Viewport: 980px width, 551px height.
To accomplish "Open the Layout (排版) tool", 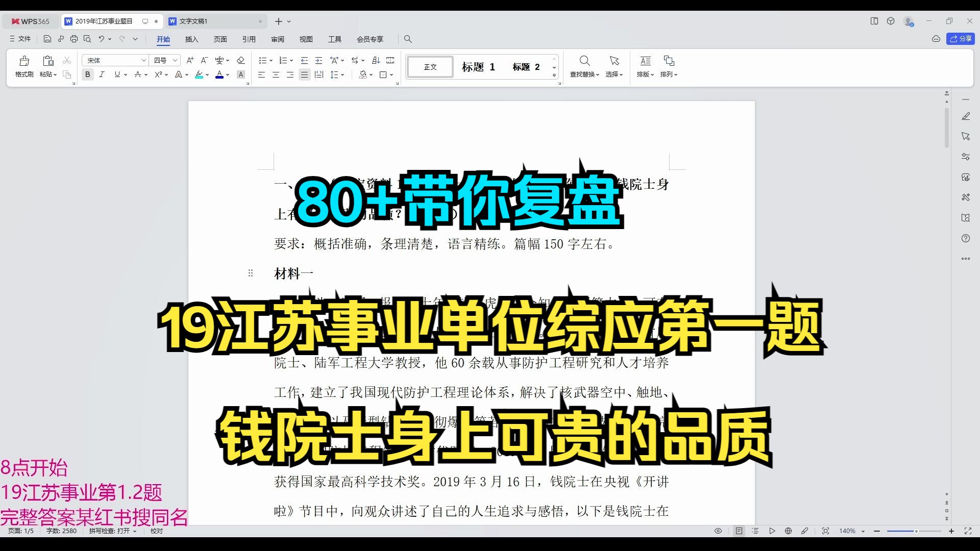I will click(x=645, y=67).
